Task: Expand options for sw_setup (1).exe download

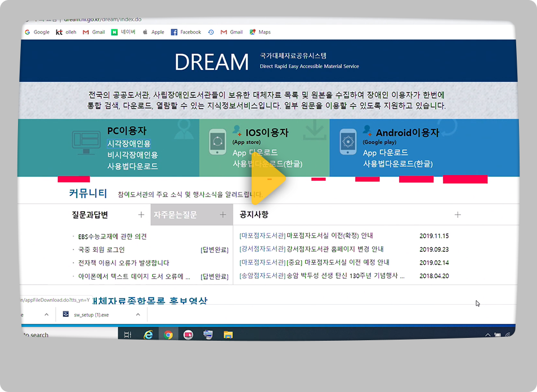Action: click(x=138, y=315)
